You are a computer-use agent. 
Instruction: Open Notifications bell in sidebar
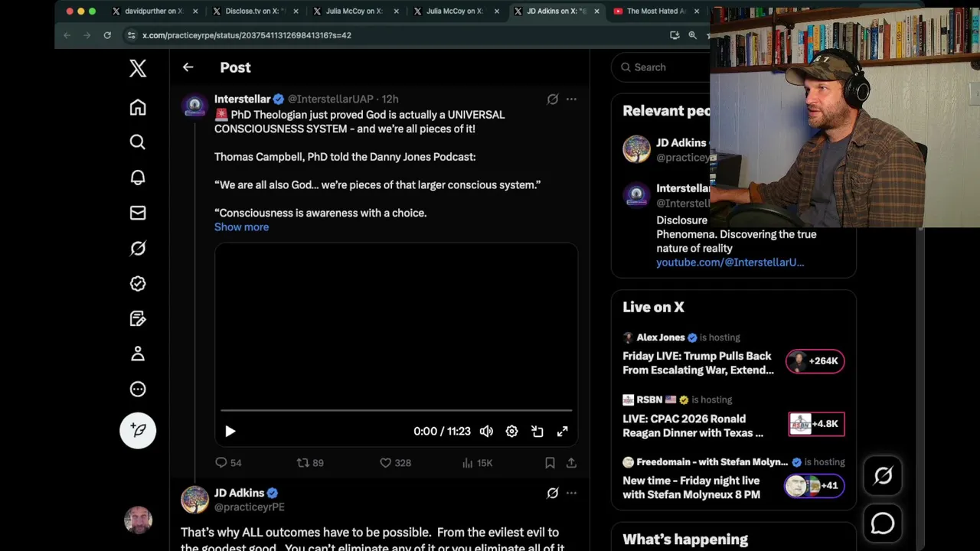[138, 178]
